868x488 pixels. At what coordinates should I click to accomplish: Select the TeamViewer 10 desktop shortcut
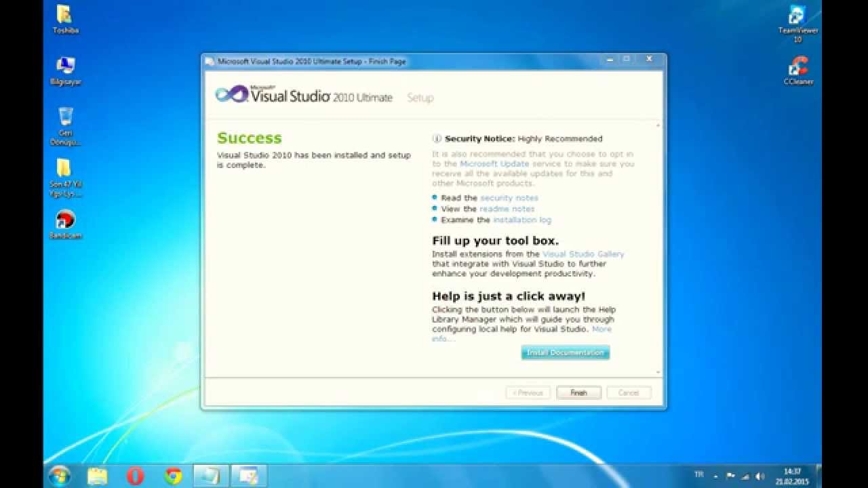pos(798,24)
